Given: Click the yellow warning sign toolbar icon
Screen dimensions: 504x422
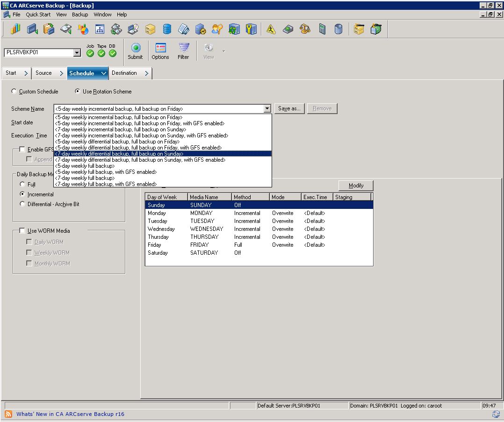Looking at the screenshot, I should [x=271, y=29].
